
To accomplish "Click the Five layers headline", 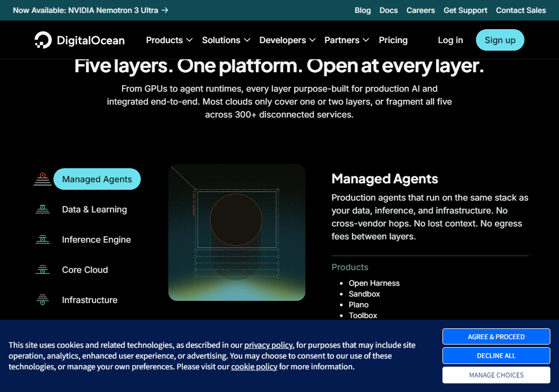I will [x=279, y=66].
